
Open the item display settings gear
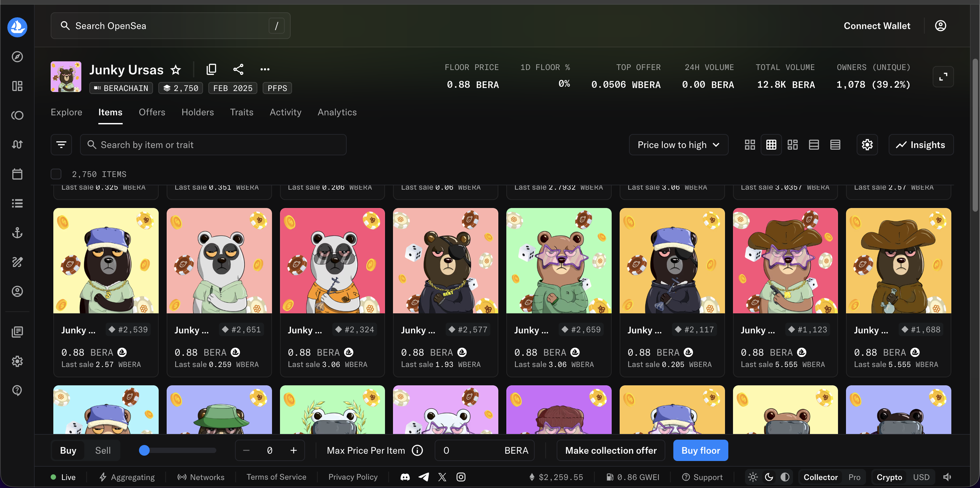tap(867, 145)
